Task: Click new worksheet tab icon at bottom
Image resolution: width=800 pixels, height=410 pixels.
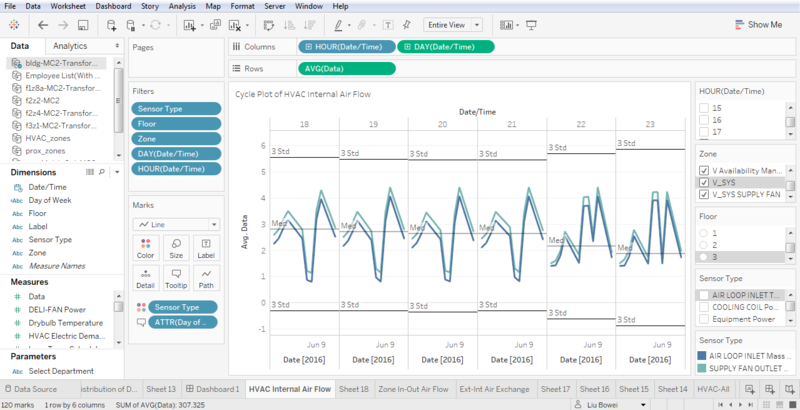Action: (750, 389)
